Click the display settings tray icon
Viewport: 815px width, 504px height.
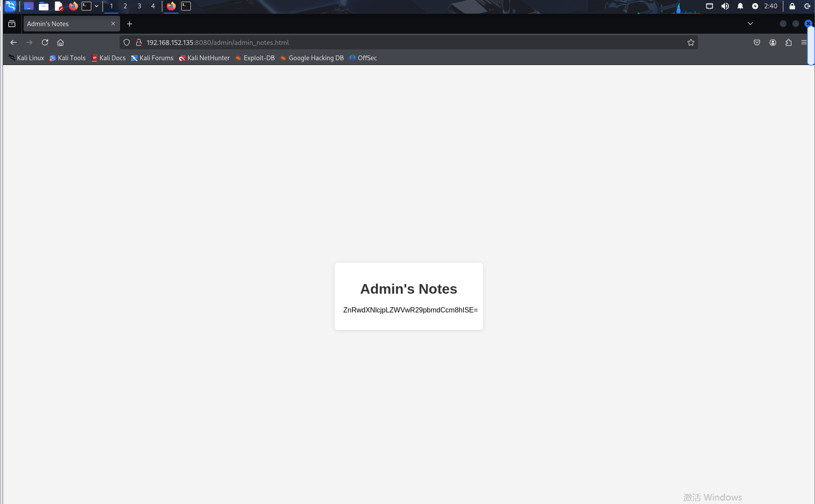710,6
